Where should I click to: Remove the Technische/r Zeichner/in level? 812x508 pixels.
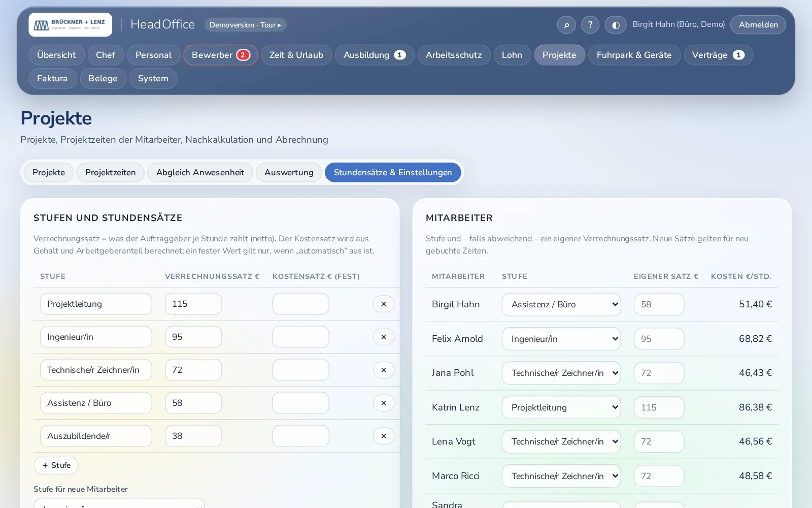tap(384, 370)
